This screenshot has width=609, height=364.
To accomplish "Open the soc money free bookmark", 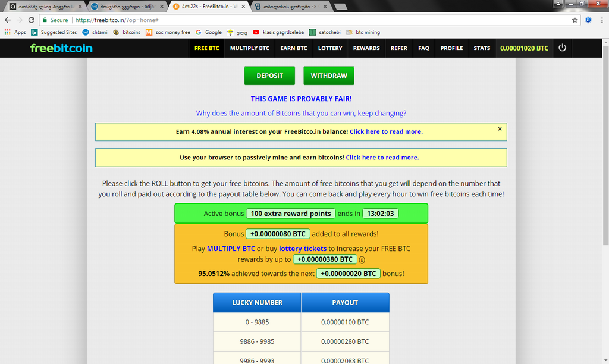I will (168, 32).
